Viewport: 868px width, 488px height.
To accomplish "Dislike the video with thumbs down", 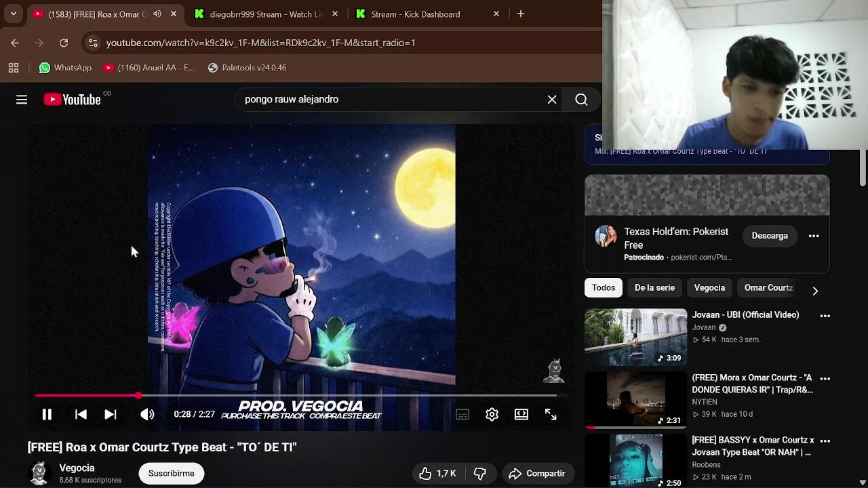I will tap(480, 473).
